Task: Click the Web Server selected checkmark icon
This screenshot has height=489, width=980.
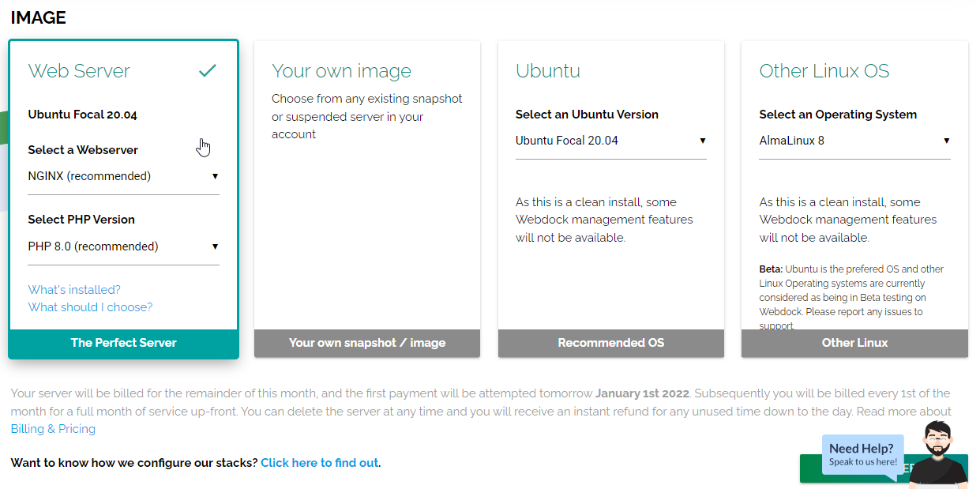Action: (x=208, y=71)
